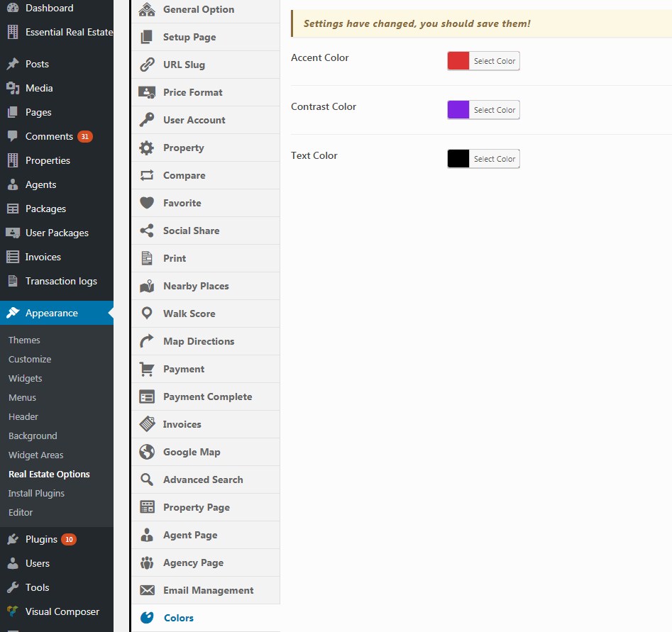Click Select Color for Text Color
672x632 pixels.
[x=494, y=159]
